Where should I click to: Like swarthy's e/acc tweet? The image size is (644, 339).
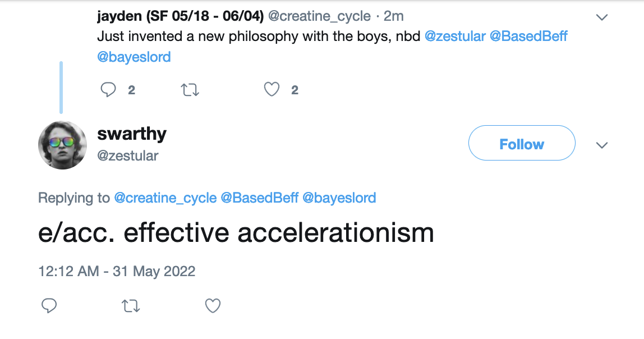[x=213, y=306]
